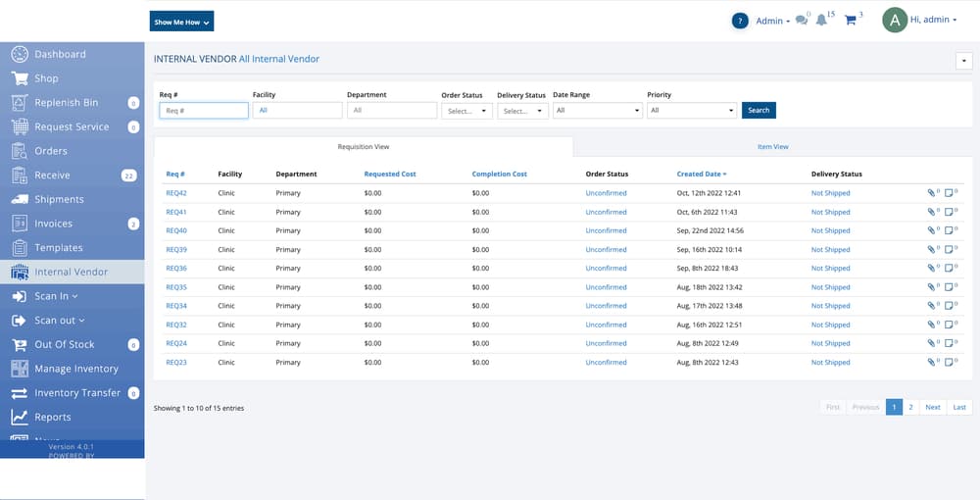
Task: Open attachments paperclip for REQ34
Action: pos(931,306)
